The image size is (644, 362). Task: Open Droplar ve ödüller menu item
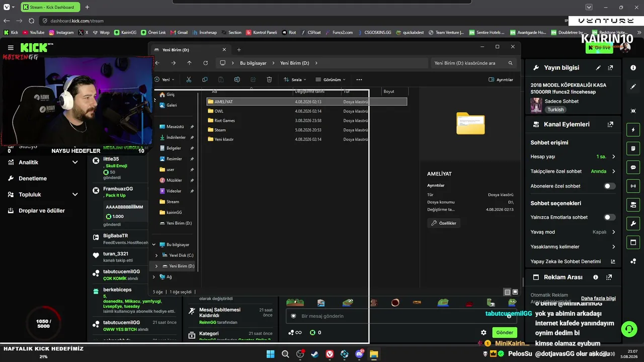pos(42,211)
